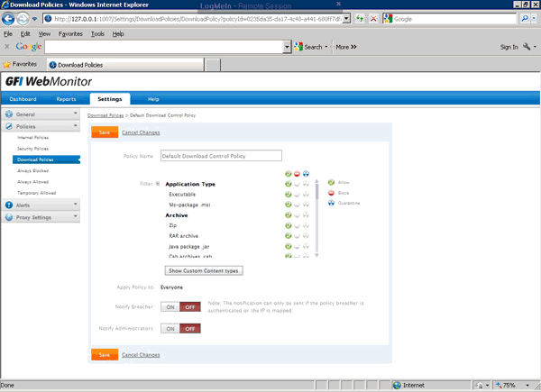Click the Alerts exclamation icon in sidebar
The height and width of the screenshot is (392, 541).
pyautogui.click(x=9, y=205)
